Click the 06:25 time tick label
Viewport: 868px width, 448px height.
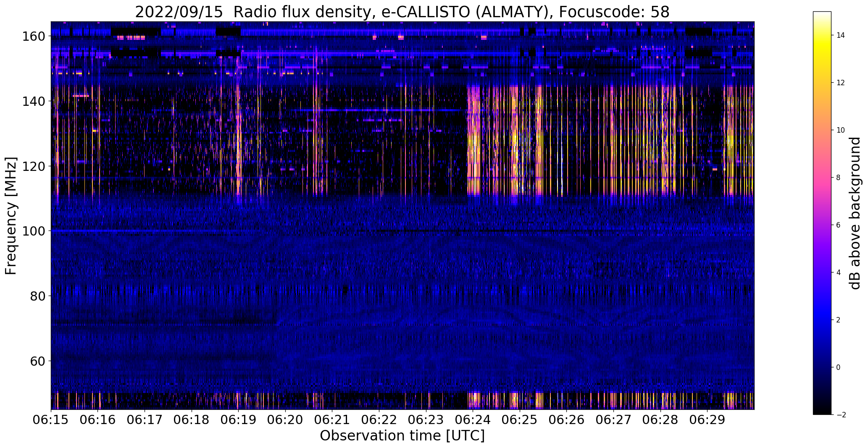point(520,420)
